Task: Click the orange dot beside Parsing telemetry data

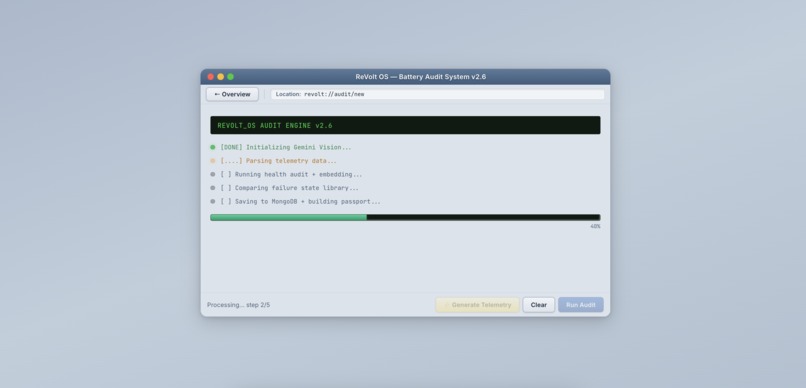Action: (x=213, y=161)
